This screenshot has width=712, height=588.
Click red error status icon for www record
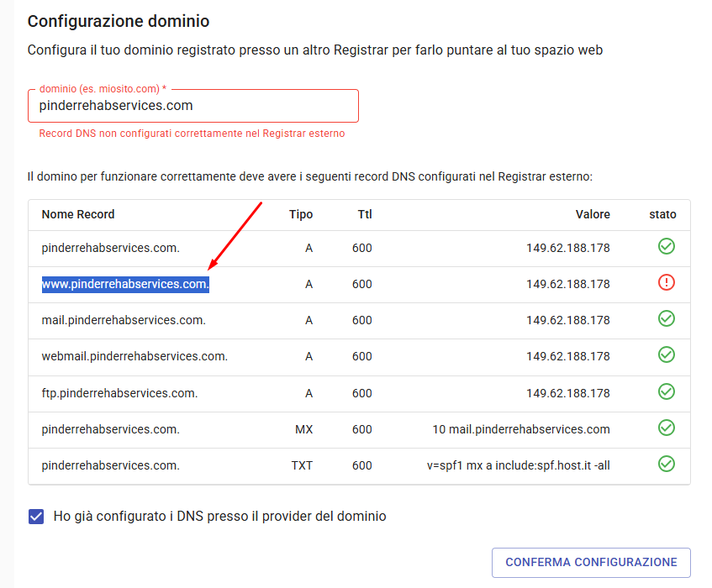pyautogui.click(x=666, y=283)
